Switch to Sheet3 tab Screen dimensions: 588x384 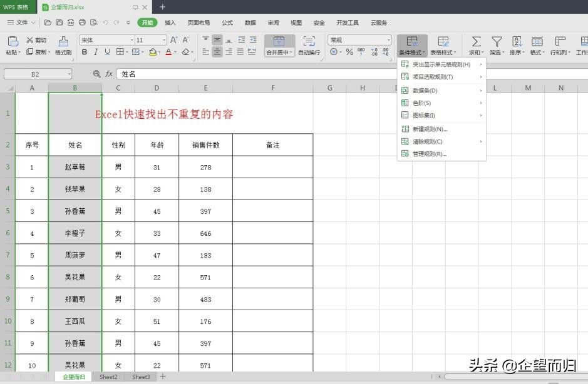coord(141,377)
